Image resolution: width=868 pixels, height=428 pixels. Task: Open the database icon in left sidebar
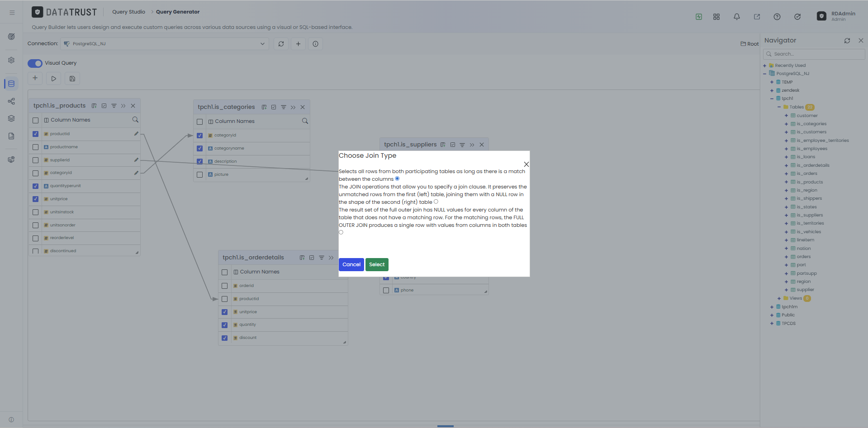click(11, 84)
